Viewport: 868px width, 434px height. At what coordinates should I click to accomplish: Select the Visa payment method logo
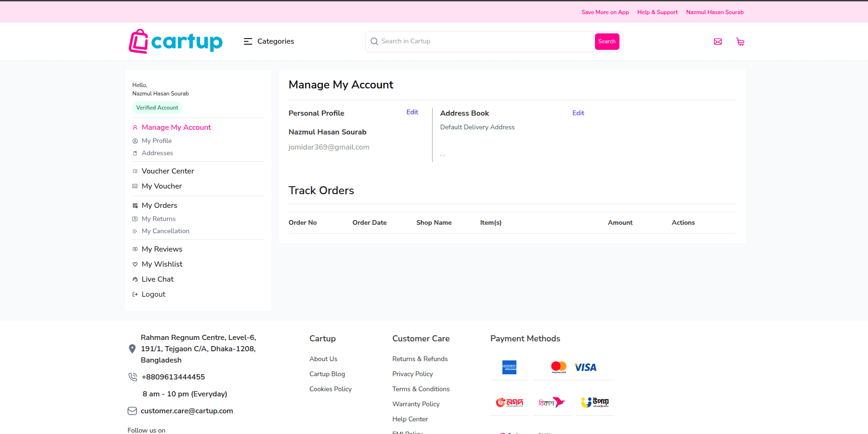585,367
